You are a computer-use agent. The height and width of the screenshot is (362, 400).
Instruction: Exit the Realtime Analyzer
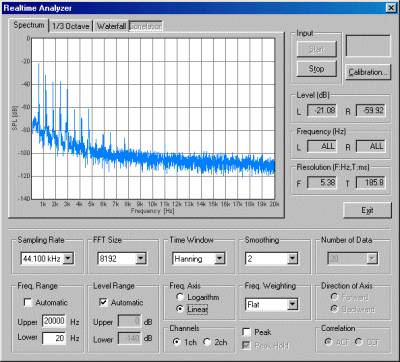tap(367, 210)
